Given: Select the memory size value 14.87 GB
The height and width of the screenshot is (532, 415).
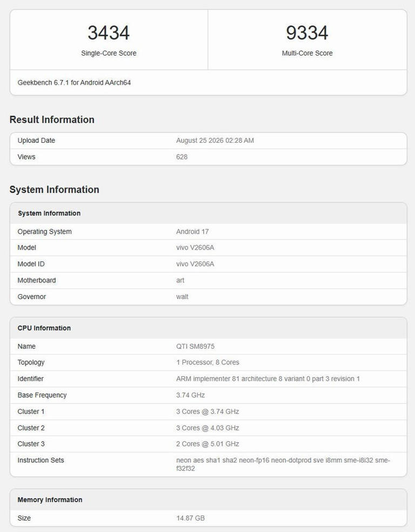Looking at the screenshot, I should point(191,518).
